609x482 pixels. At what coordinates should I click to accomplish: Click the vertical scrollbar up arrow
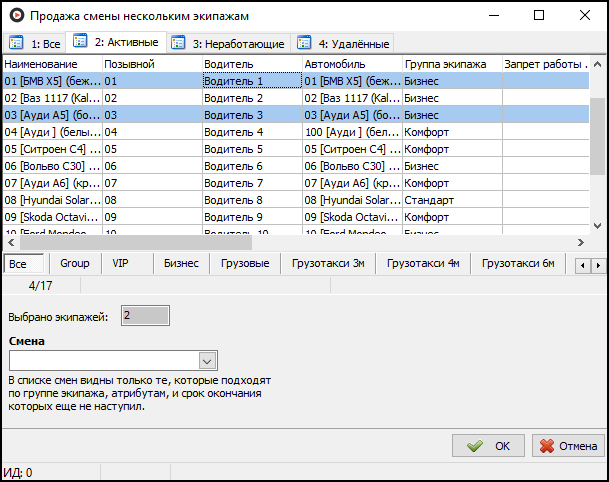[598, 64]
